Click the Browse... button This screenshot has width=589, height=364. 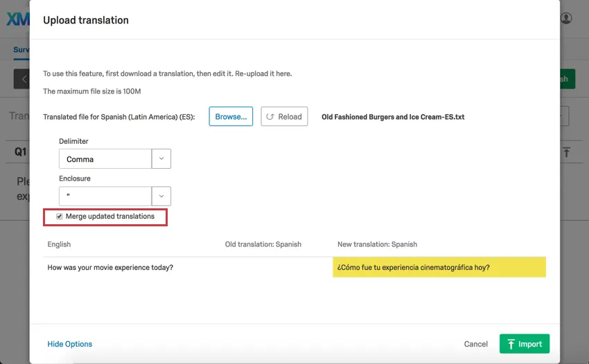231,117
